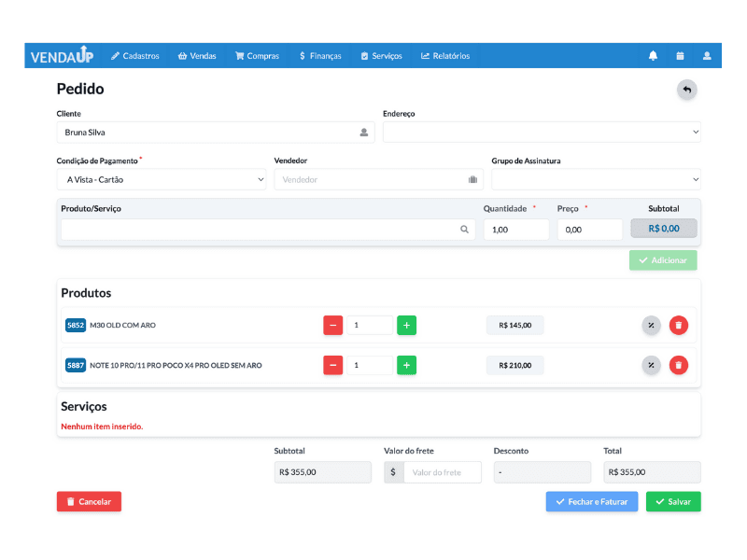This screenshot has height=560, width=747.
Task: Click the product search magnifier icon
Action: click(x=464, y=230)
